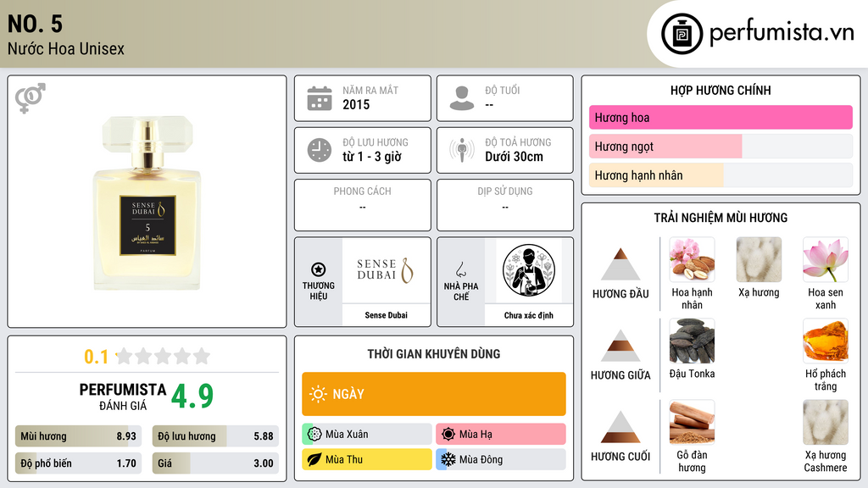Click the Hoa hạnh nhân note thumbnail
The image size is (868, 488).
click(692, 259)
